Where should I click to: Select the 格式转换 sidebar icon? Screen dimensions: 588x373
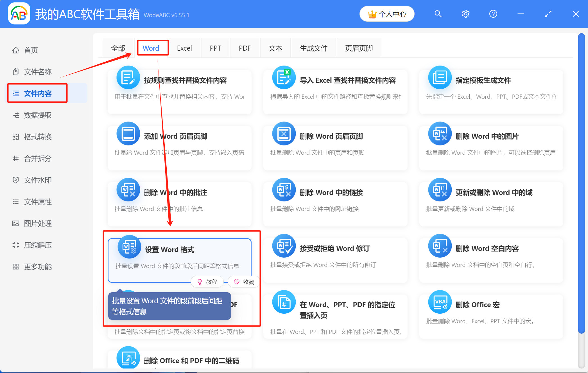point(16,137)
